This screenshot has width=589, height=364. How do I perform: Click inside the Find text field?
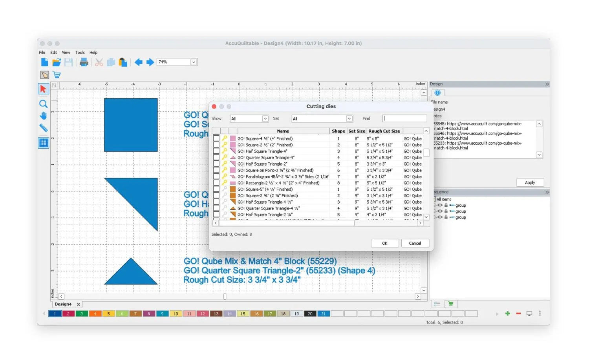404,118
